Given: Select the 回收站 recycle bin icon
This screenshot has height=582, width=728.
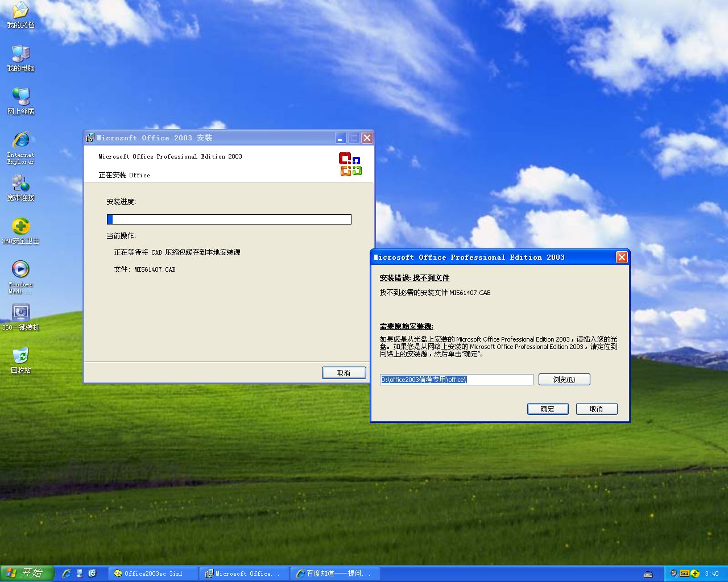Looking at the screenshot, I should coord(20,361).
